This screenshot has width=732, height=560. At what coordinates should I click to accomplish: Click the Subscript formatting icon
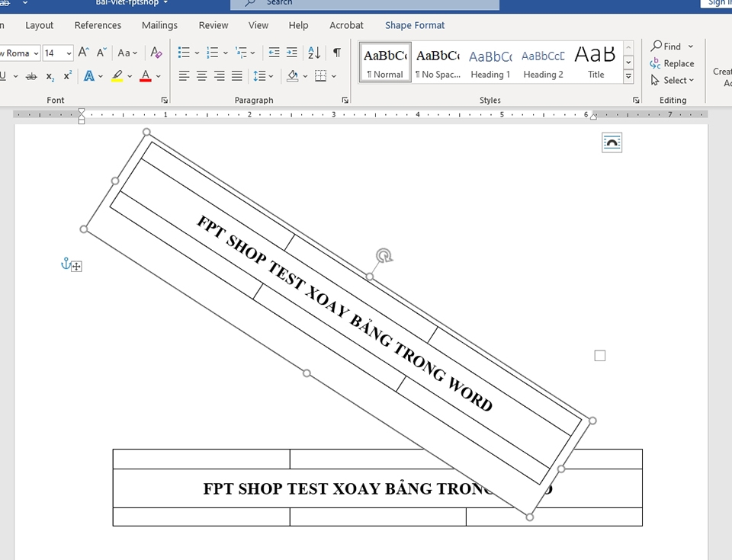pos(50,76)
